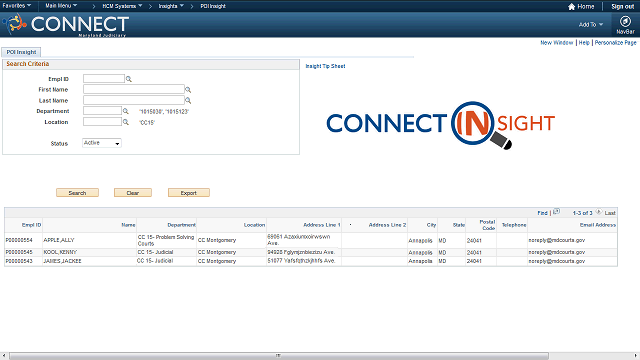Viewport: 640px width, 360px height.
Task: Expand the HCM Systems breadcrumb dropdown
Action: pos(122,6)
